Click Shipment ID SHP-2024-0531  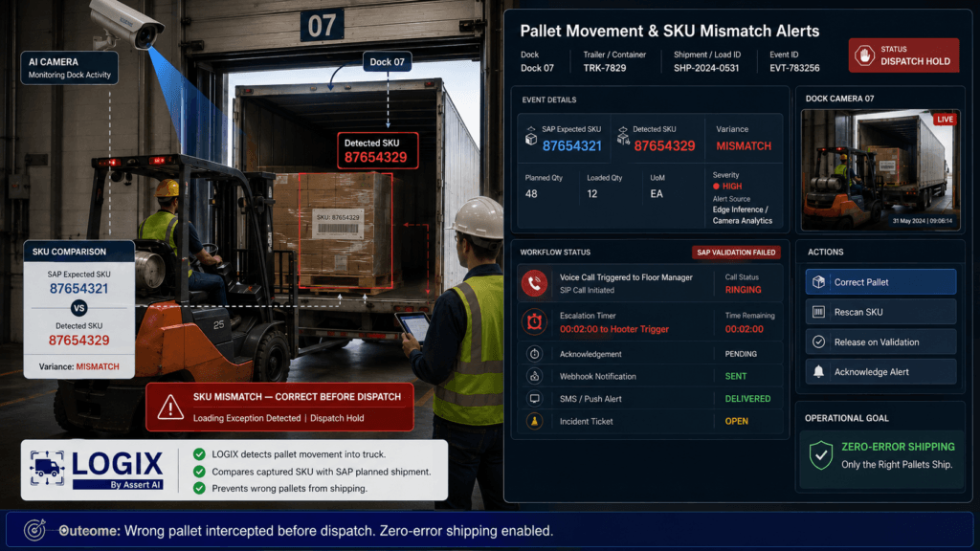click(x=706, y=68)
